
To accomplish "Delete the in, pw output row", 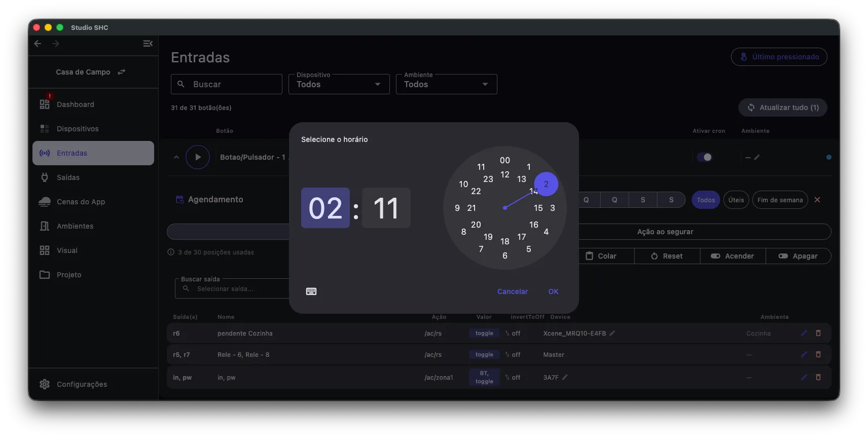I will click(818, 377).
